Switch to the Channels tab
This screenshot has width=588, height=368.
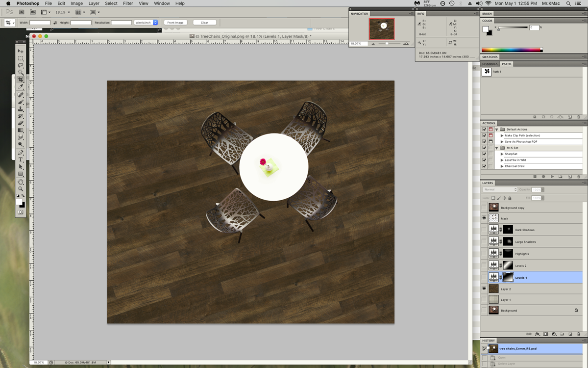pyautogui.click(x=490, y=64)
